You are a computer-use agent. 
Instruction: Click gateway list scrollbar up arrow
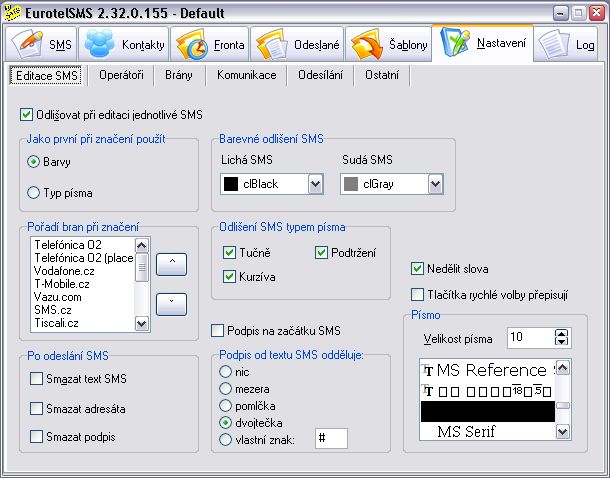pos(142,245)
